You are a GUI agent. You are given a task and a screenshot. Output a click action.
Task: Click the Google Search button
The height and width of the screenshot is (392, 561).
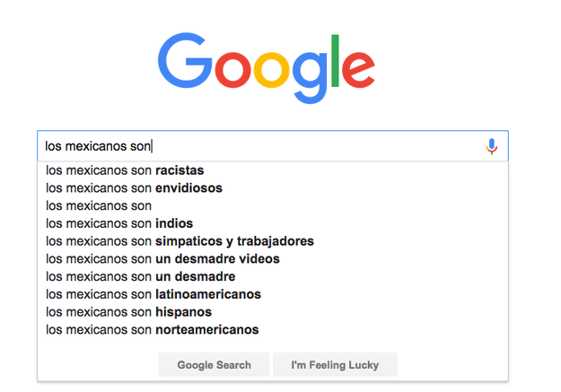(214, 365)
